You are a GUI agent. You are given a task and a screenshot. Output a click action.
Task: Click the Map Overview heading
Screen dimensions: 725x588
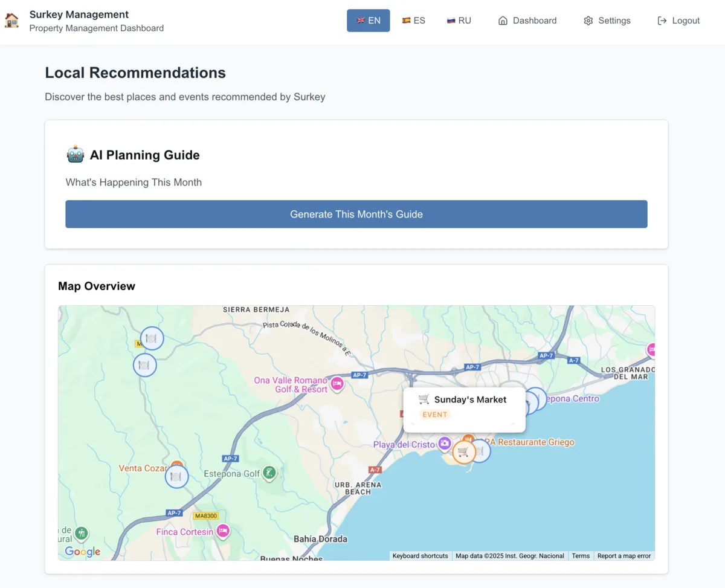(97, 286)
